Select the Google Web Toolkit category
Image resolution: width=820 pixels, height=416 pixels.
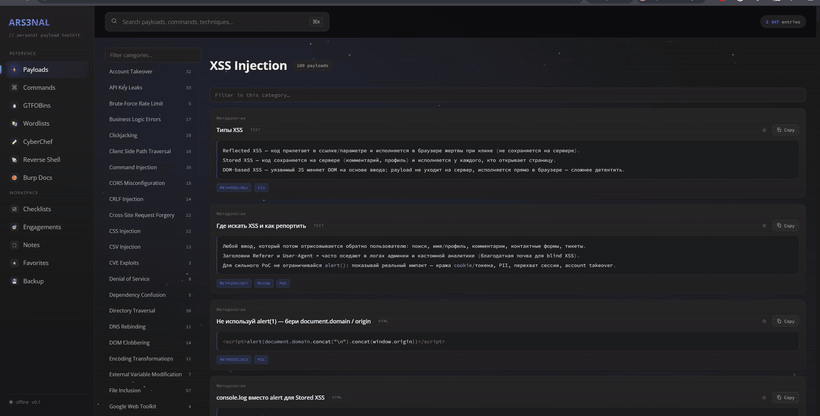click(150, 407)
